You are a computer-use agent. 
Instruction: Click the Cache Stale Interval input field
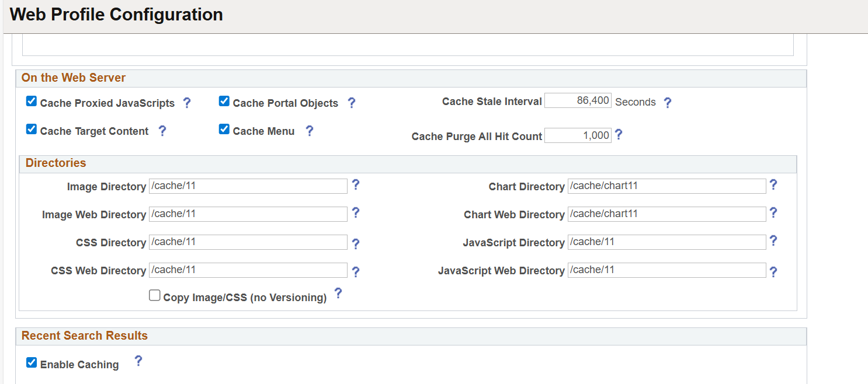pos(578,101)
